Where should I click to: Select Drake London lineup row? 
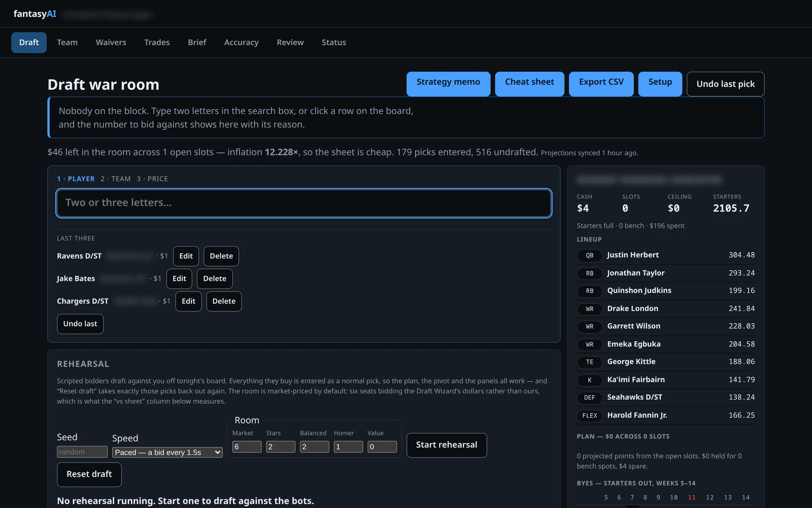tap(666, 309)
